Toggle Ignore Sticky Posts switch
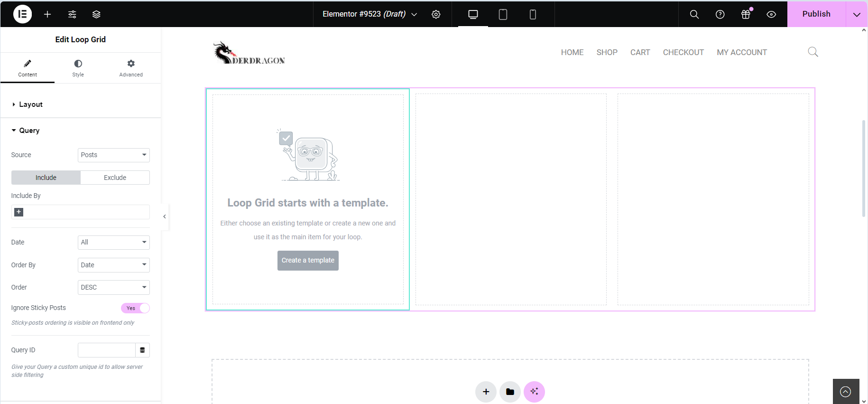The width and height of the screenshot is (868, 404). click(x=135, y=308)
